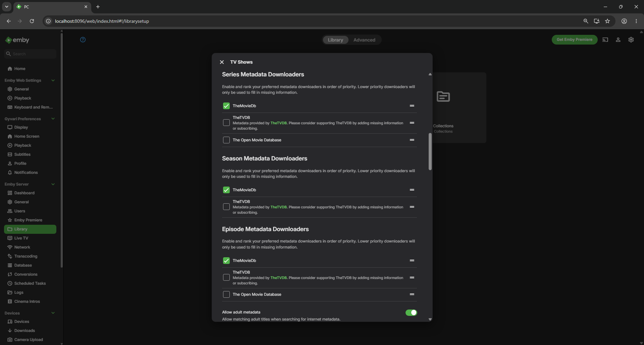
Task: Collapse Emby Web Settings section
Action: coord(53,80)
